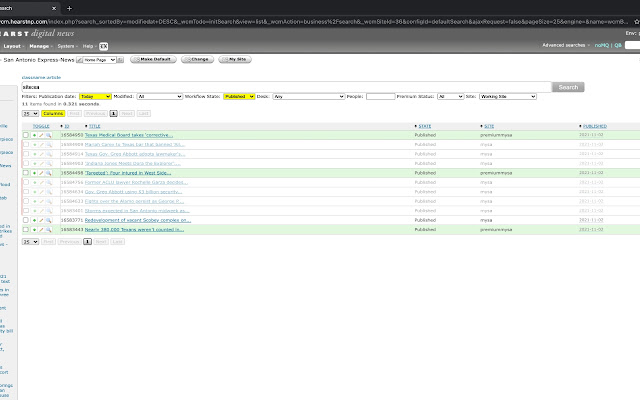Screen dimensions: 640x400
Task: Open the Site Working Site dropdown
Action: 508,97
